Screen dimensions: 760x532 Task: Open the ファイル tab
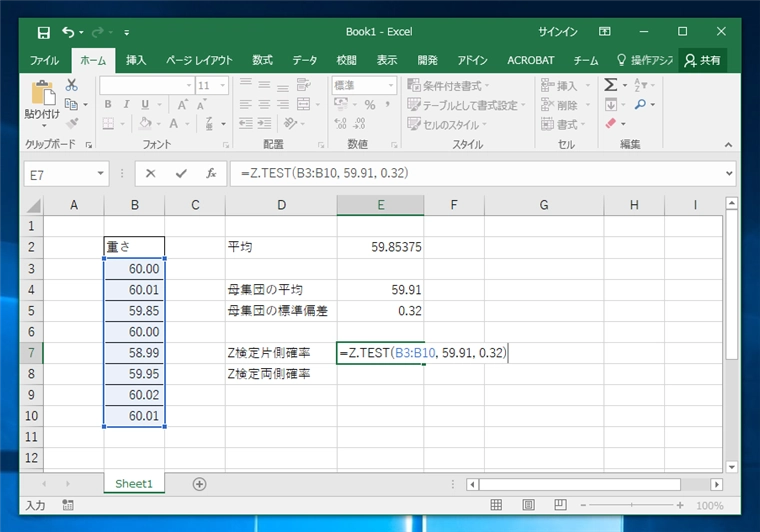coord(45,61)
